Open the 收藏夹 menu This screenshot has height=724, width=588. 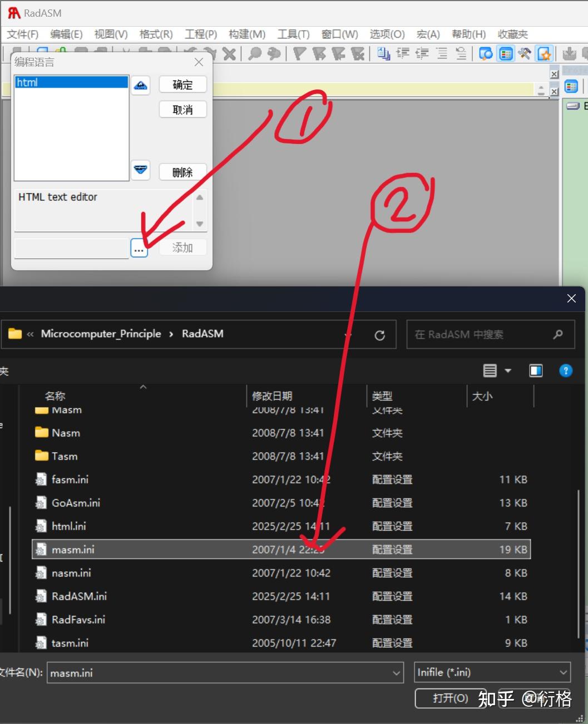pyautogui.click(x=512, y=34)
